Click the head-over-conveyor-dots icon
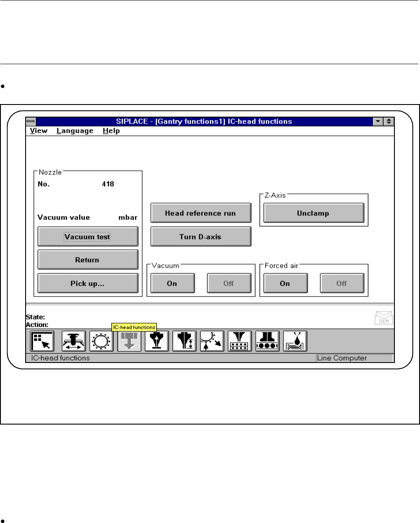Image resolution: width=420 pixels, height=523 pixels. [267, 341]
